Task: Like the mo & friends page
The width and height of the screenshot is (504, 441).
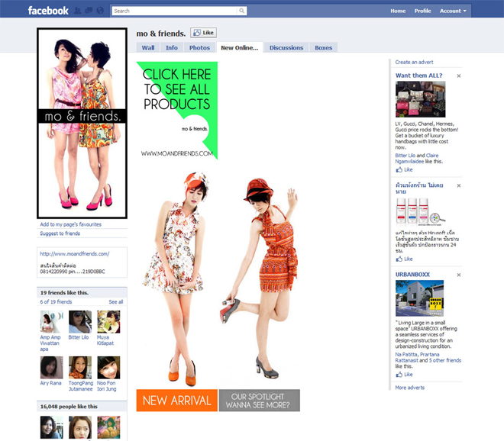Action: [203, 33]
